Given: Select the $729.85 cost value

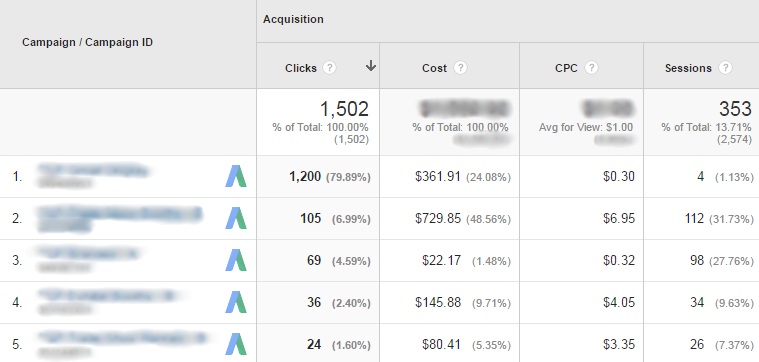Looking at the screenshot, I should pyautogui.click(x=438, y=219).
